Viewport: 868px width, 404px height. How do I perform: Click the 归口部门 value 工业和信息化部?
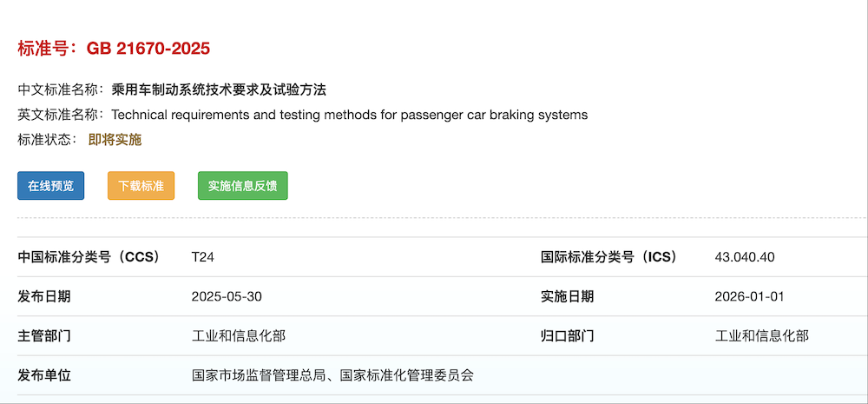click(761, 336)
